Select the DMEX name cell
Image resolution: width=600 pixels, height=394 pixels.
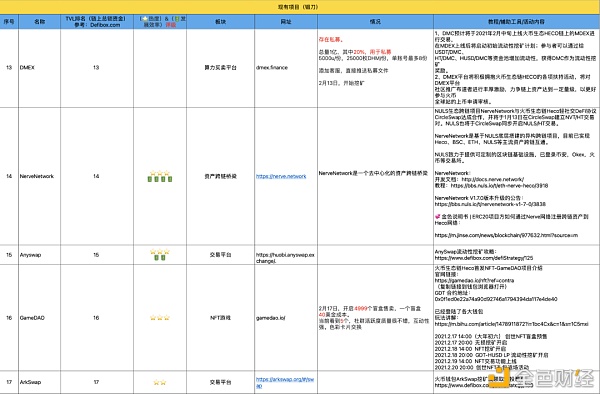point(39,68)
